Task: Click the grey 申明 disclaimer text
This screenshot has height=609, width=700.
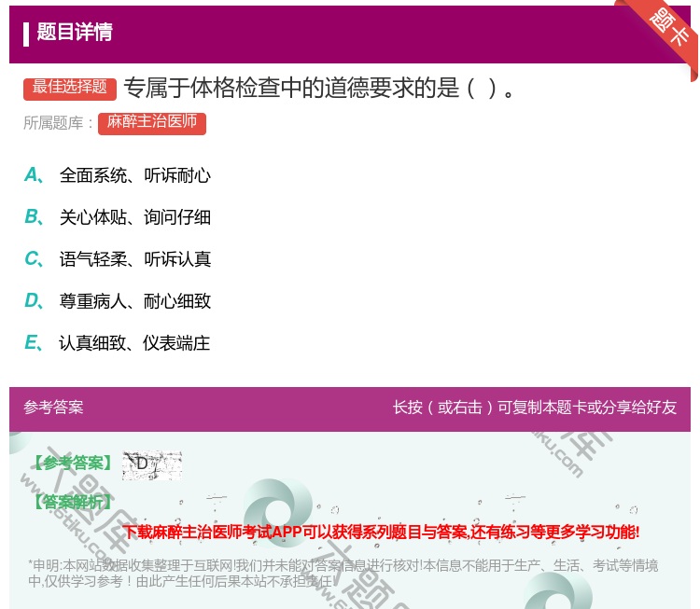Action: click(x=343, y=573)
